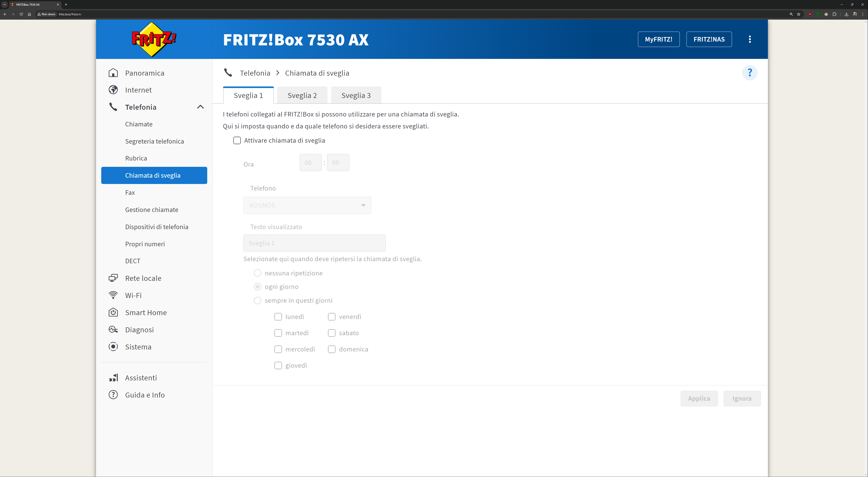Viewport: 868px width, 477px height.
Task: Switch to the Sveglia 2 tab
Action: coord(302,95)
